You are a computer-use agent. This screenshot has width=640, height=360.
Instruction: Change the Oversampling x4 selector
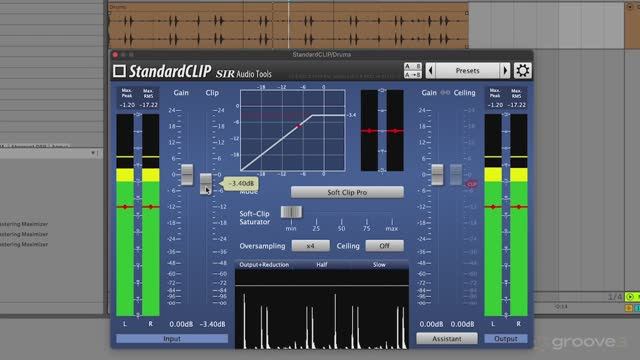tap(310, 246)
